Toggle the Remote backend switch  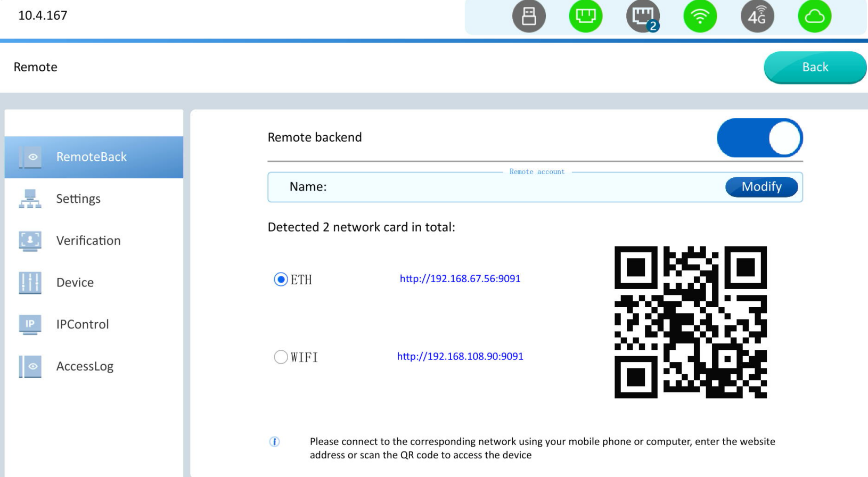759,138
